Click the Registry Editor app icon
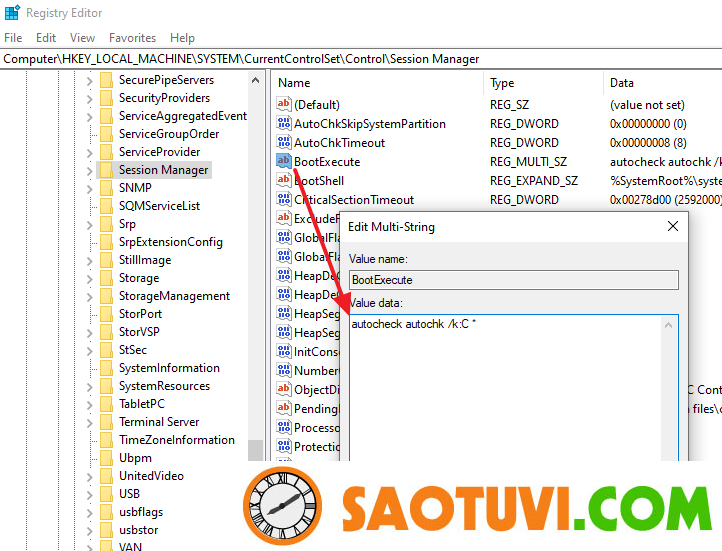Image resolution: width=722 pixels, height=551 pixels. tap(12, 12)
